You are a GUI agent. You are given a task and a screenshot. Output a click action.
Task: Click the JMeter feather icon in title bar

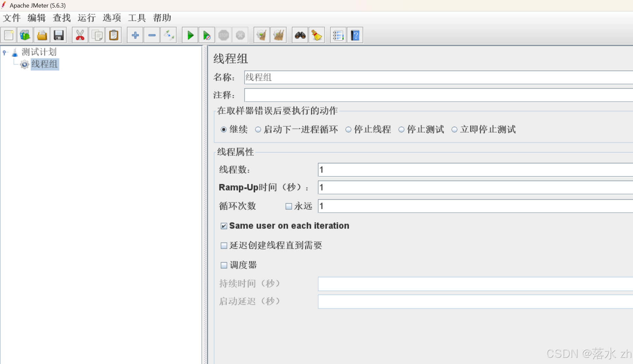(x=4, y=5)
